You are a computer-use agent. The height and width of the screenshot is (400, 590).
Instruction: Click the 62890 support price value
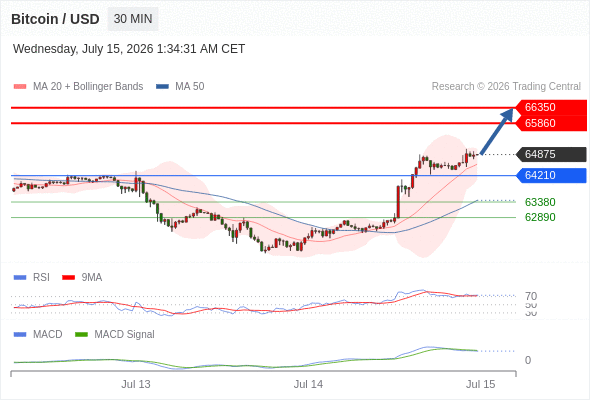click(x=540, y=217)
